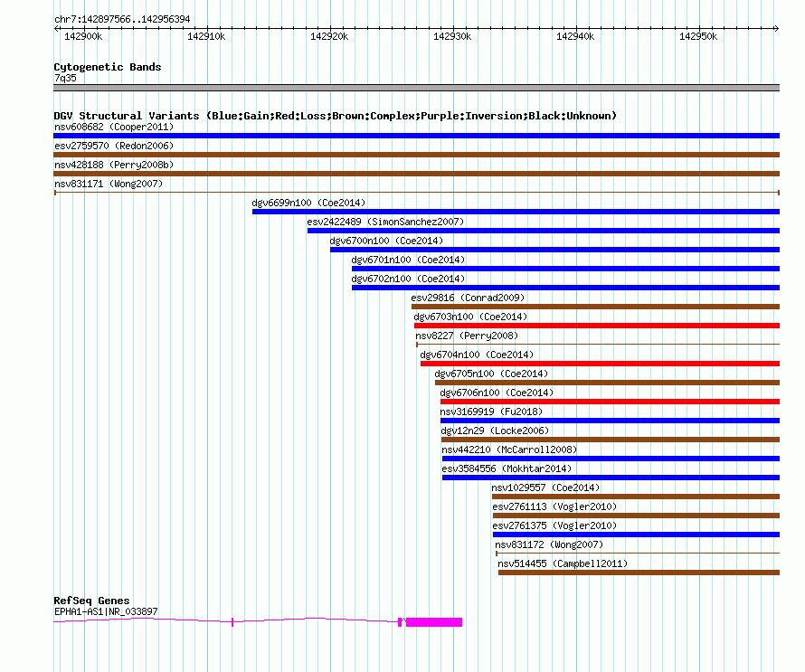The image size is (805, 672).
Task: Click the RefSeq Genes track title
Action: click(91, 601)
